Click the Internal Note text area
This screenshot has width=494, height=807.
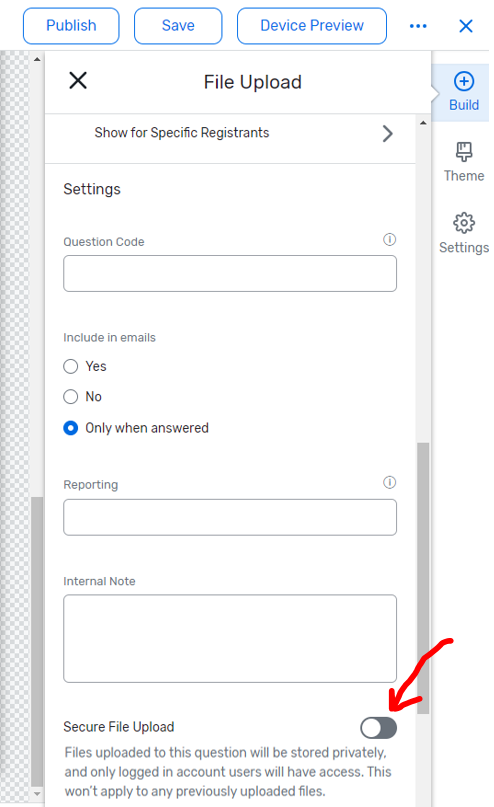tap(230, 639)
